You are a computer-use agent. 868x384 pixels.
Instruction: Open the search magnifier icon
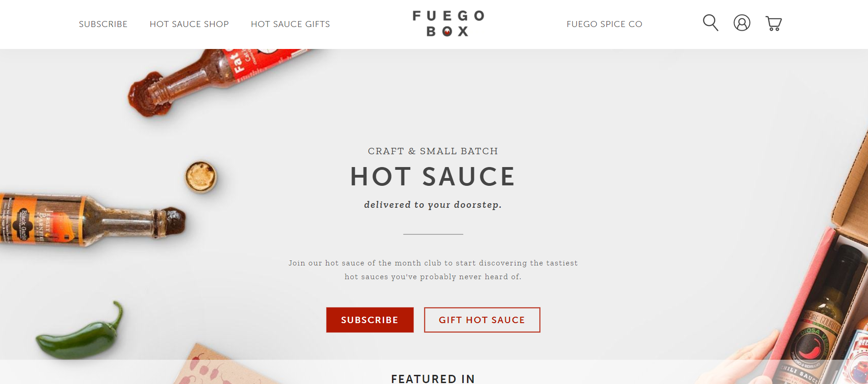(710, 22)
